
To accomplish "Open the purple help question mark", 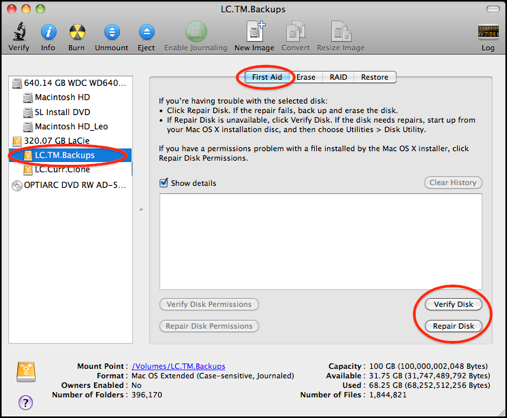I will pyautogui.click(x=25, y=402).
